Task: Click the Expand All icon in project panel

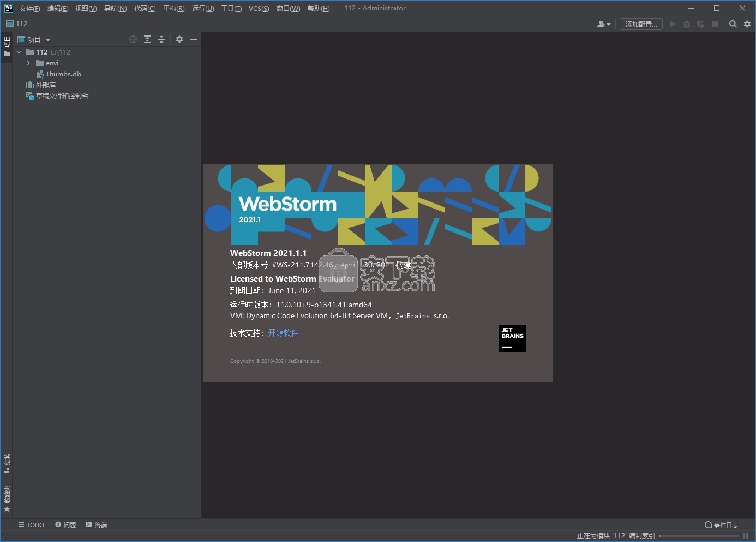Action: (147, 39)
